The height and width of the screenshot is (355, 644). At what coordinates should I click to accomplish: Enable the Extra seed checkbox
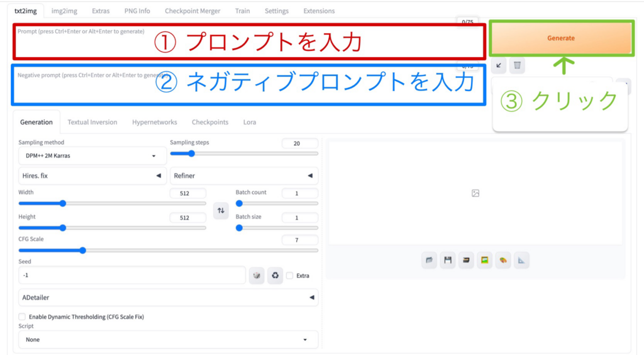point(290,275)
